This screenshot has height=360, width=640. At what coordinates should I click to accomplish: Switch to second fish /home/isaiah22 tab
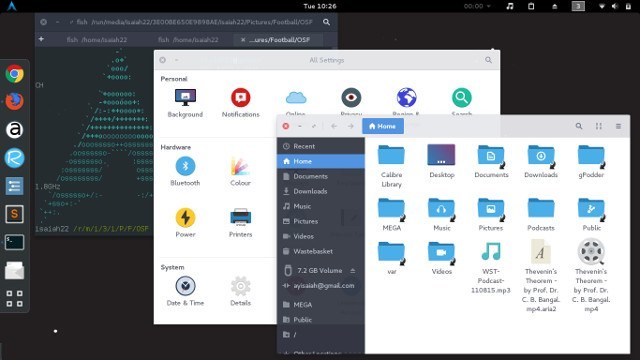point(188,40)
